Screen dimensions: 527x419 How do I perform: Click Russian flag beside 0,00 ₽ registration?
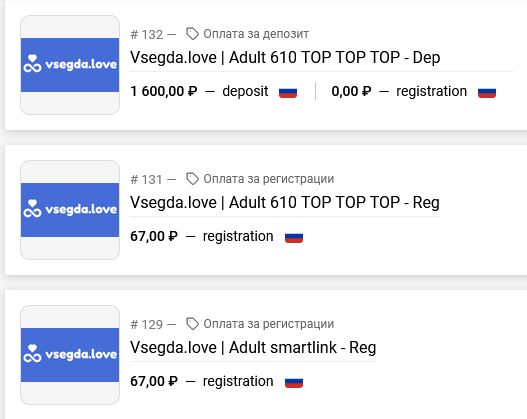[487, 92]
